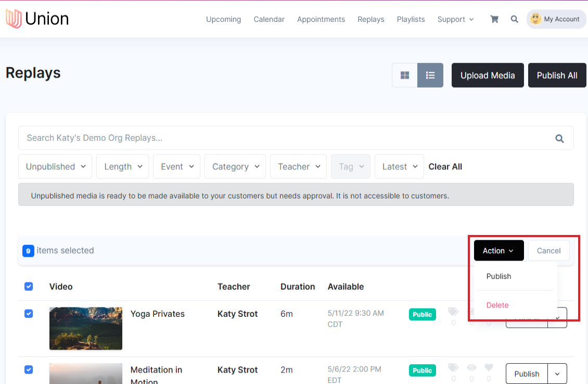588x384 pixels.
Task: Click the header search magnifier icon
Action: 515,19
